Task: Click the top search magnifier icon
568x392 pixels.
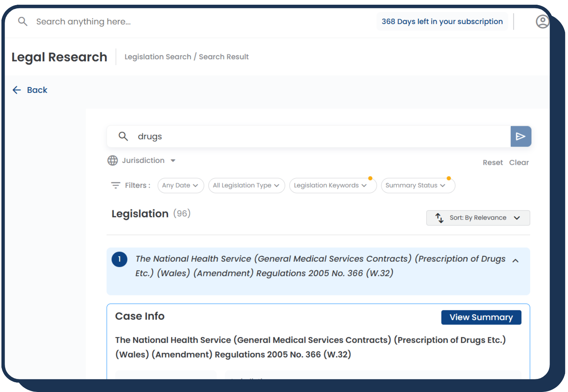Action: coord(23,21)
